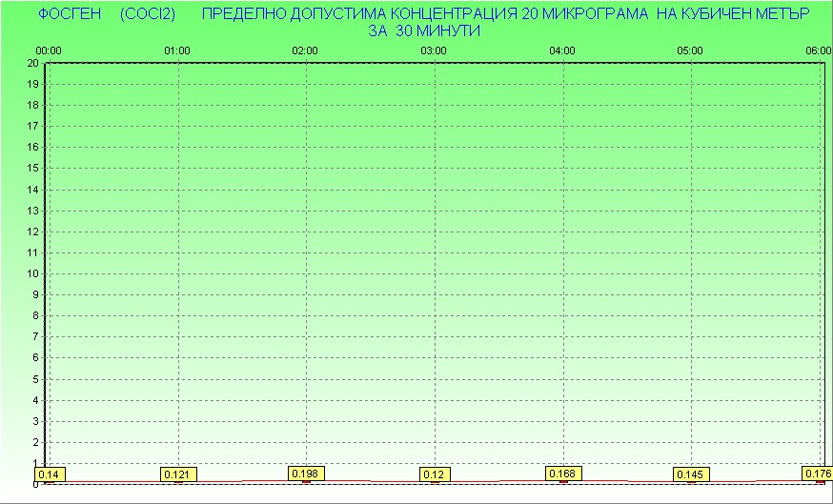Click the 02:00 time axis label
Image resolution: width=833 pixels, height=504 pixels.
click(305, 50)
